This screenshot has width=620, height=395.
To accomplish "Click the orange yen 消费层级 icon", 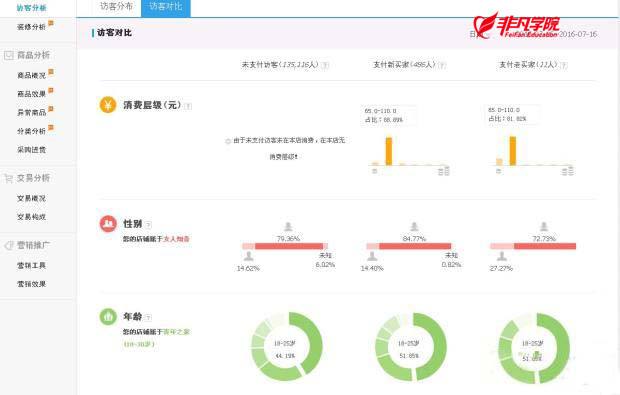I will 108,105.
